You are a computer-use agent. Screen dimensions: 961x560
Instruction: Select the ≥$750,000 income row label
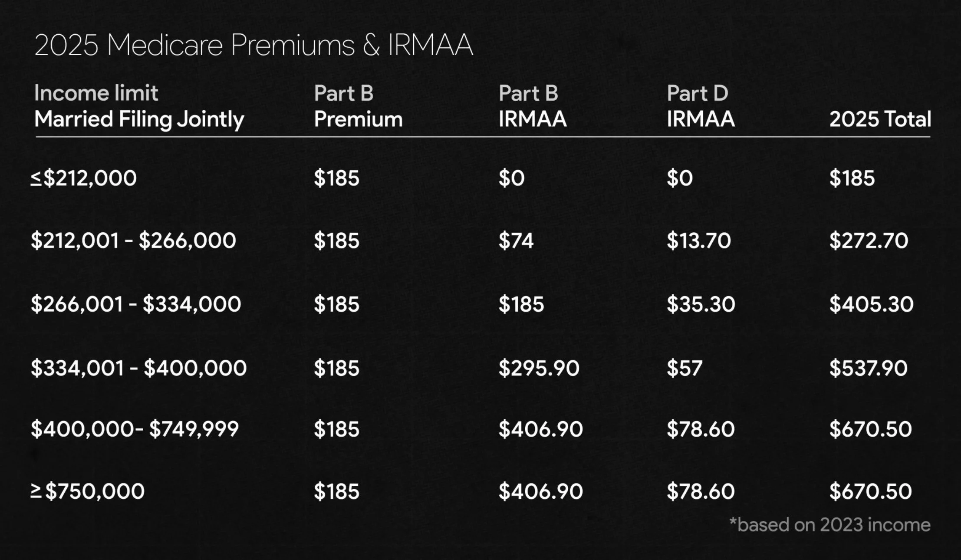tap(87, 491)
